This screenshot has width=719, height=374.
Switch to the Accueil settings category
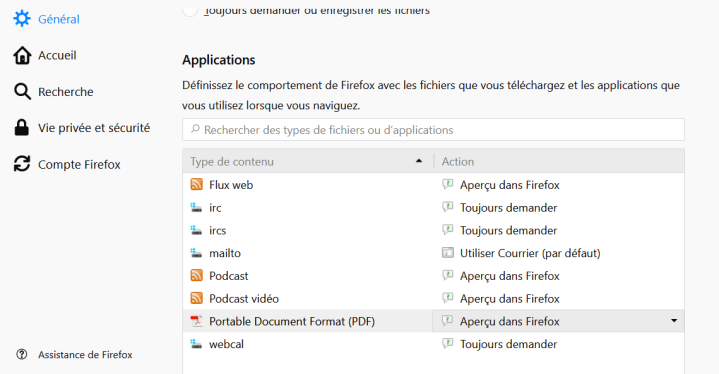[x=57, y=55]
